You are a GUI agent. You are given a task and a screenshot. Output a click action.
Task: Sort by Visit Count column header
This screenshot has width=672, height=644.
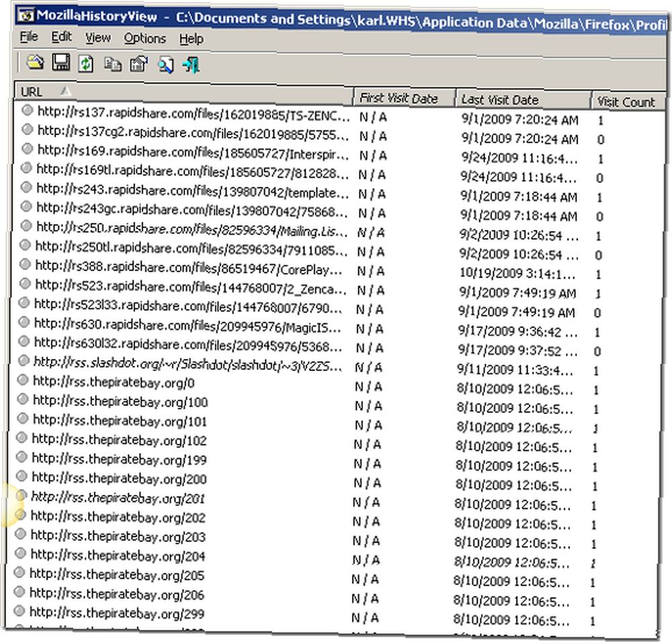[x=629, y=102]
